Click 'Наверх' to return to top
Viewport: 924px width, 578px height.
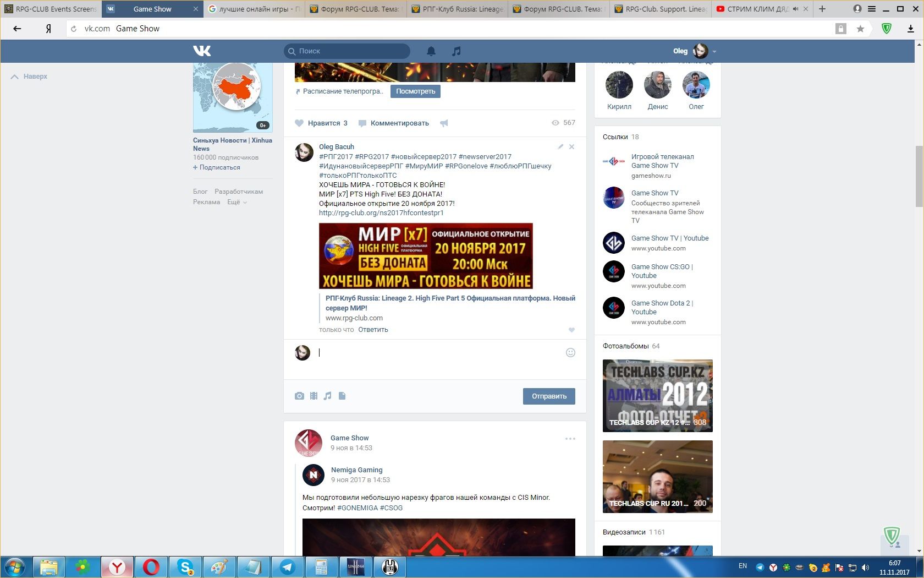[29, 77]
